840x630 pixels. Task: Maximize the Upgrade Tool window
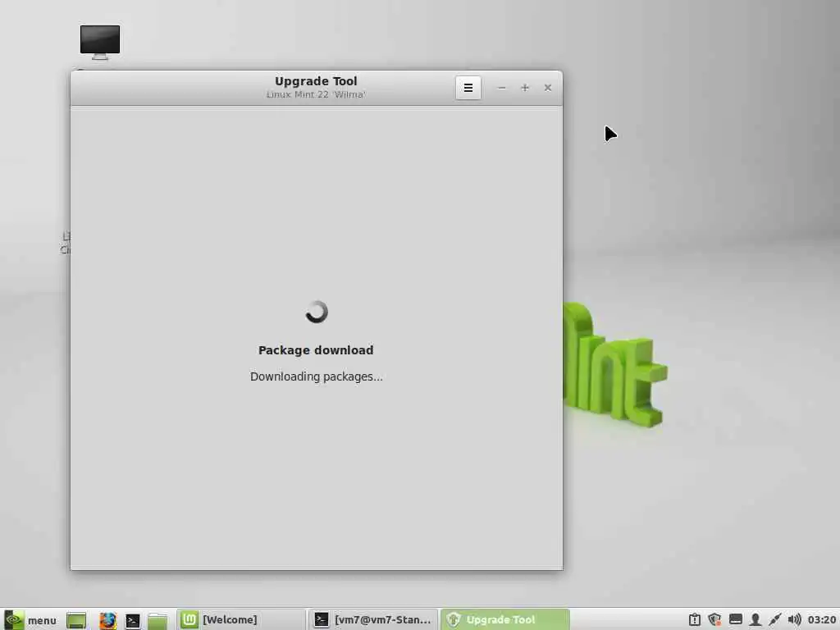tap(525, 88)
